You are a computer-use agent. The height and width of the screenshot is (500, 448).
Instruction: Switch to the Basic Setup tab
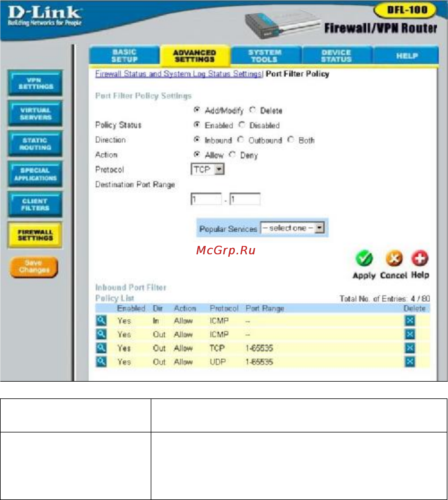click(124, 56)
